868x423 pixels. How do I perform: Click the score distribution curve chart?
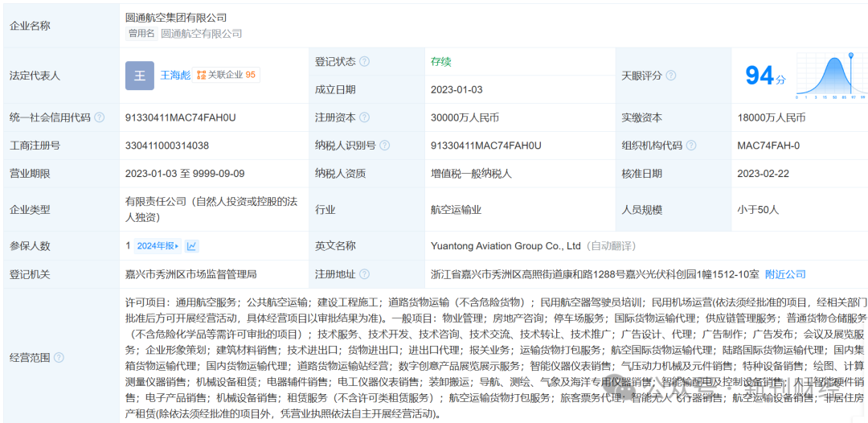coord(832,76)
